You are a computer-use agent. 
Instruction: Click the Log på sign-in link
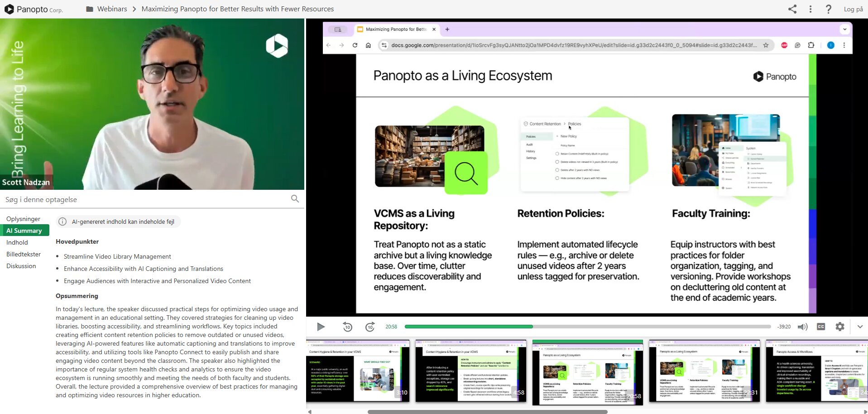[853, 9]
